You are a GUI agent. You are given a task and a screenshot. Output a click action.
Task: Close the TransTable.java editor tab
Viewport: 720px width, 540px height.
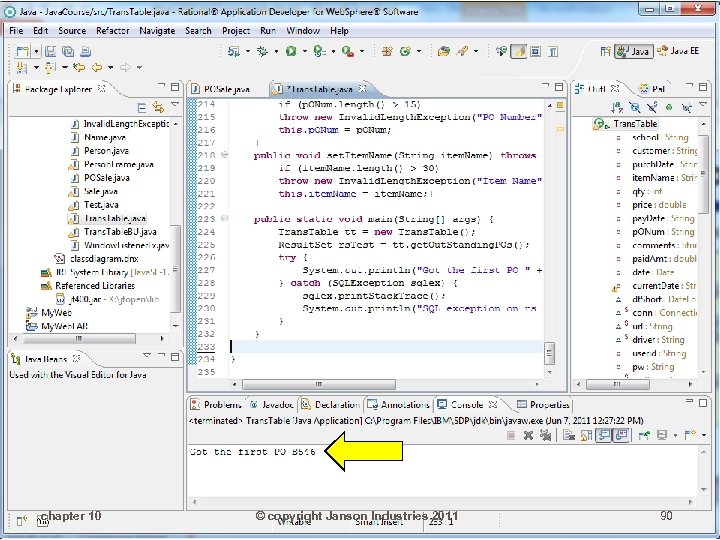pos(362,88)
